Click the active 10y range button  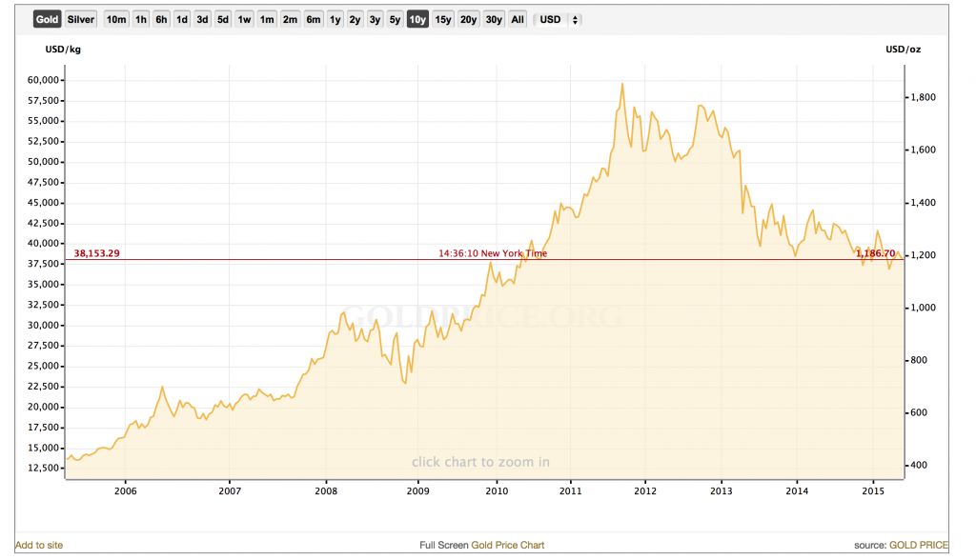417,19
